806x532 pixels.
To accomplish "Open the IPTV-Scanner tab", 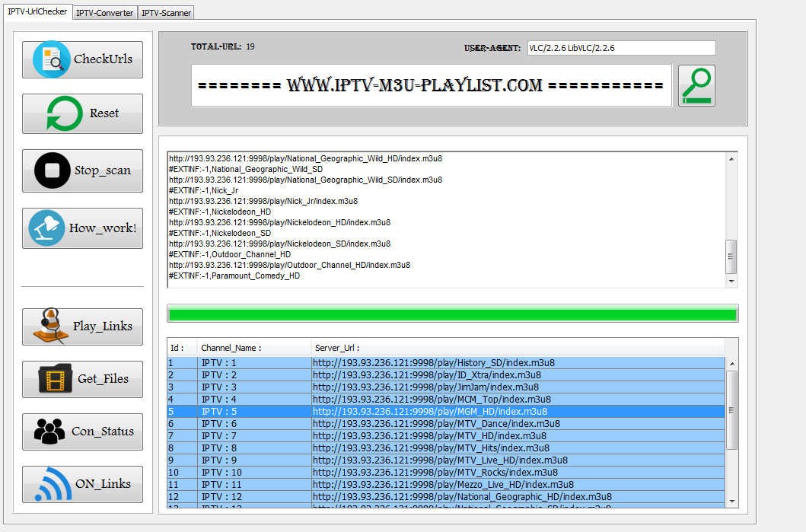I will pos(166,13).
